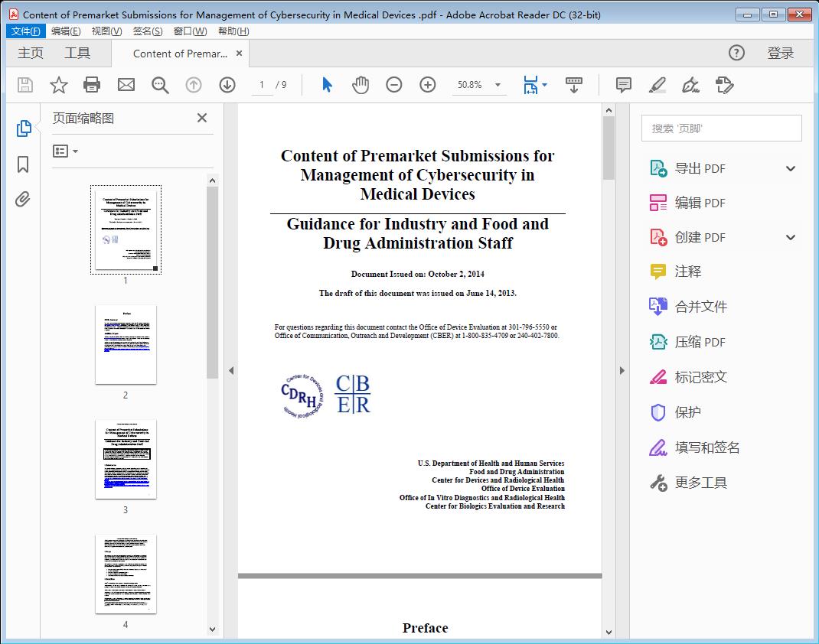Click the Print document icon
Screen dimensions: 819x644
pos(92,85)
